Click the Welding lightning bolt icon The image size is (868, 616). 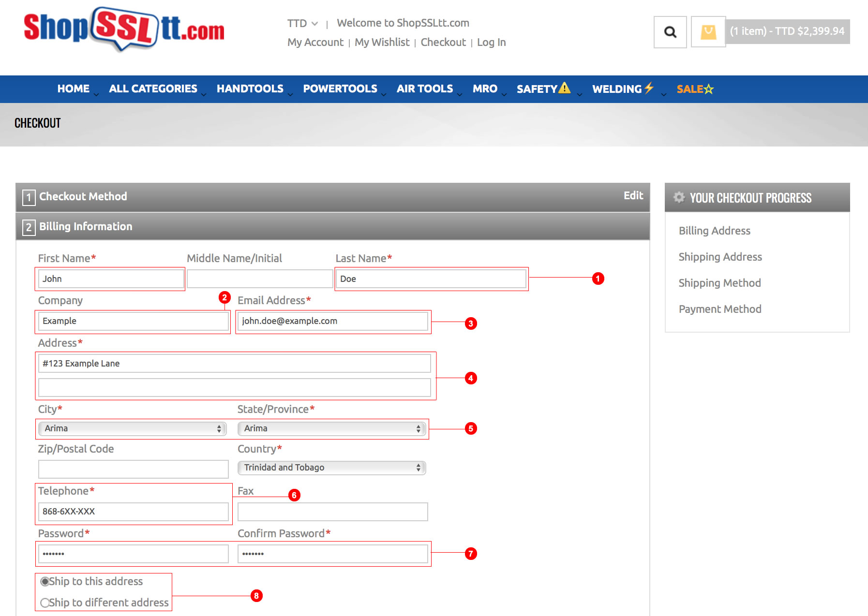click(x=649, y=88)
